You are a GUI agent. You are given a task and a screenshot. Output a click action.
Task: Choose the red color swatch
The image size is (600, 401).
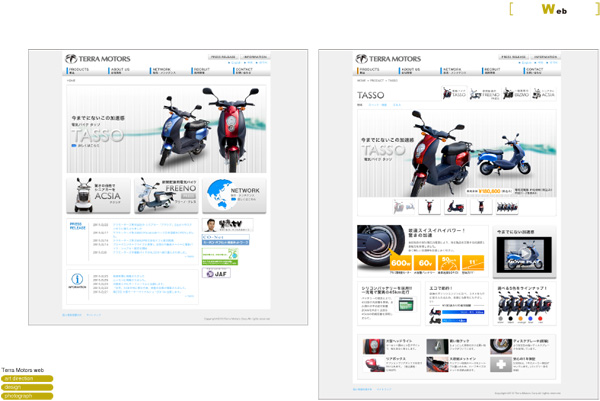tap(540, 318)
